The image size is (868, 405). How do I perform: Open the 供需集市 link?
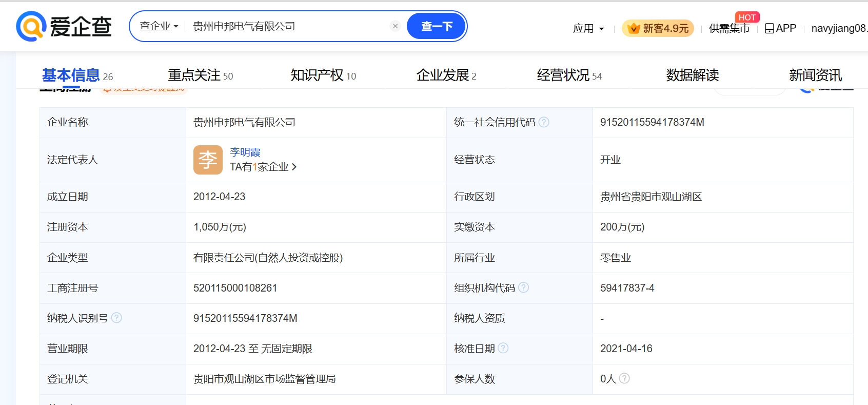(729, 28)
